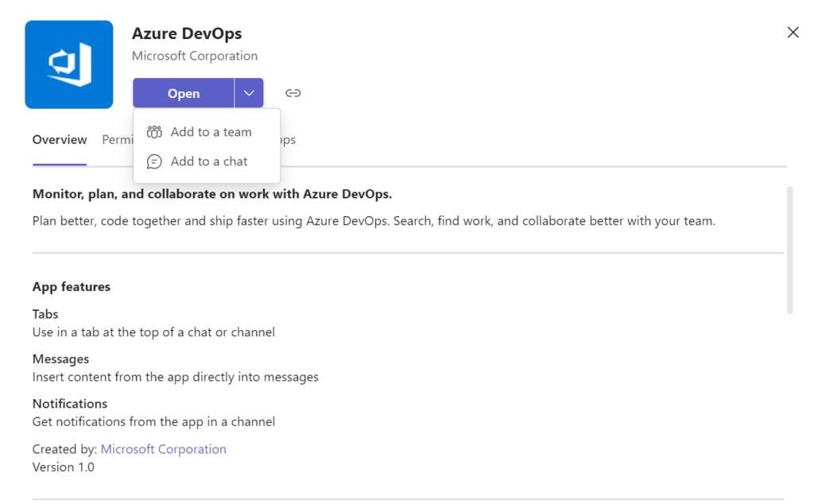This screenshot has height=504, width=814.
Task: Click 'Get notifications from the app' description
Action: tap(153, 421)
